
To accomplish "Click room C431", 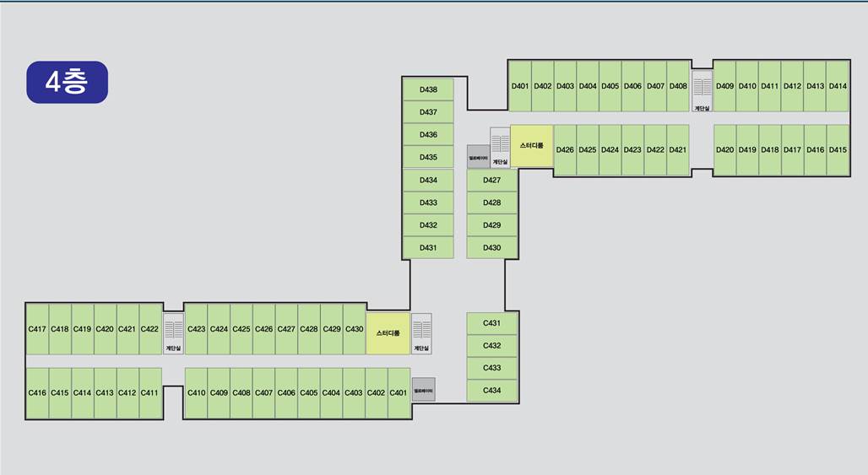I will pos(491,324).
